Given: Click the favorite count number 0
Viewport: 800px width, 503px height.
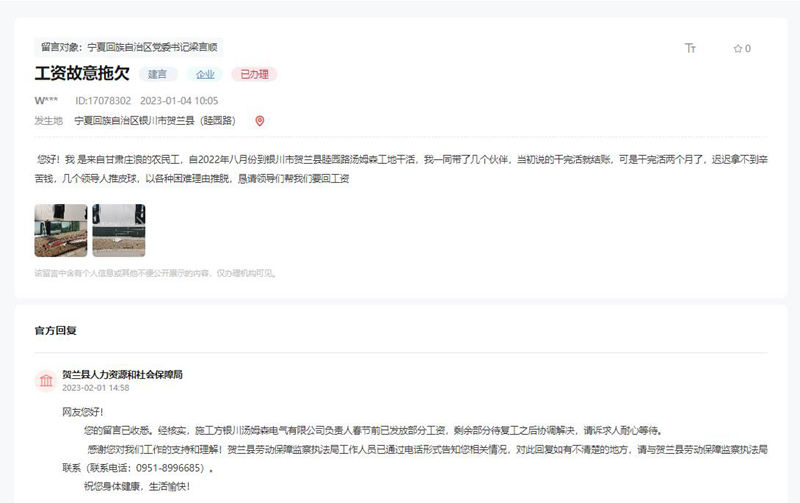Looking at the screenshot, I should pos(748,48).
